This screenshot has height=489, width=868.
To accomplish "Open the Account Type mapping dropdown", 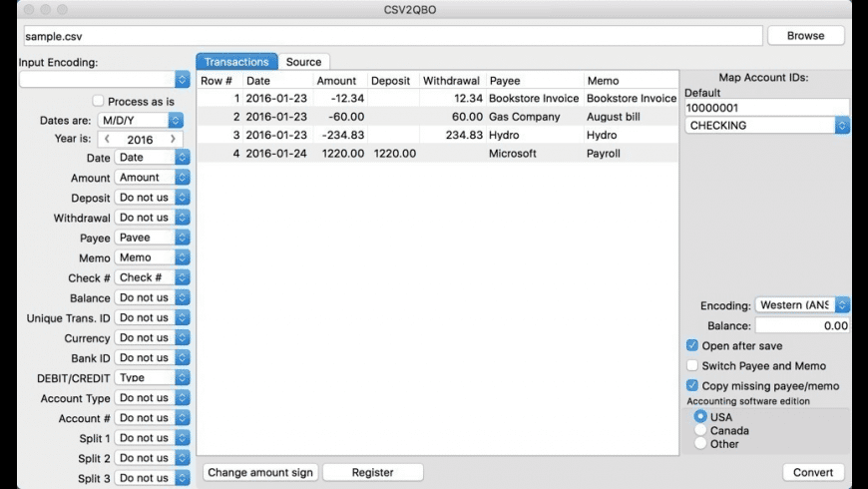I will pyautogui.click(x=153, y=397).
